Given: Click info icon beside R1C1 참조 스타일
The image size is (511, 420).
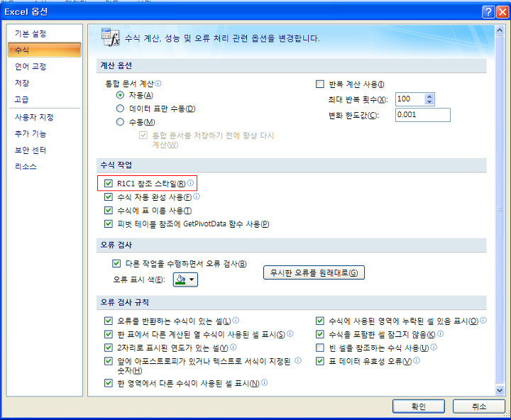Looking at the screenshot, I should (x=190, y=183).
